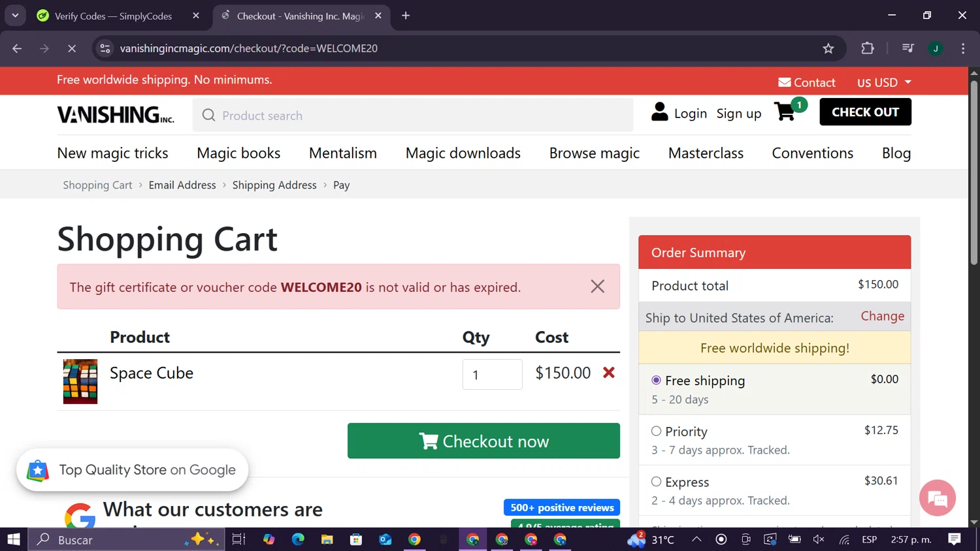Viewport: 980px width, 551px height.
Task: Open the Chrome profile avatar J
Action: point(936,48)
